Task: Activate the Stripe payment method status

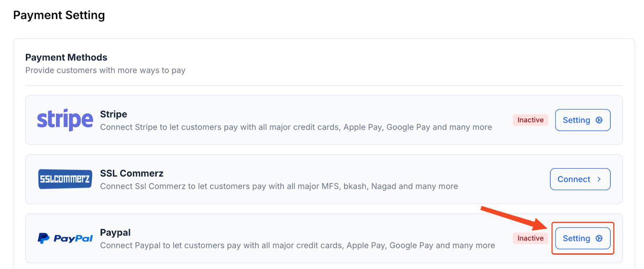Action: 530,120
